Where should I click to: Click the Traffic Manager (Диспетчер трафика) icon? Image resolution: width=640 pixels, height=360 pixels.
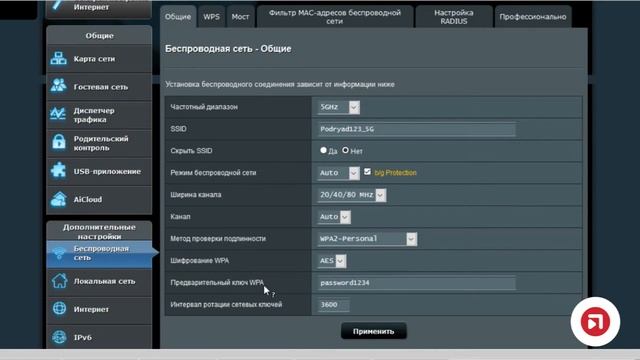coord(58,114)
